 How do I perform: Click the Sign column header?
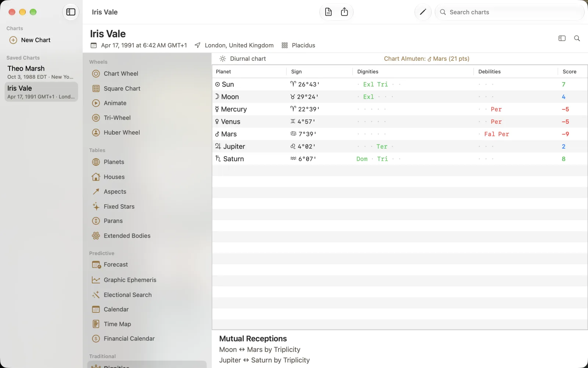tap(319, 71)
